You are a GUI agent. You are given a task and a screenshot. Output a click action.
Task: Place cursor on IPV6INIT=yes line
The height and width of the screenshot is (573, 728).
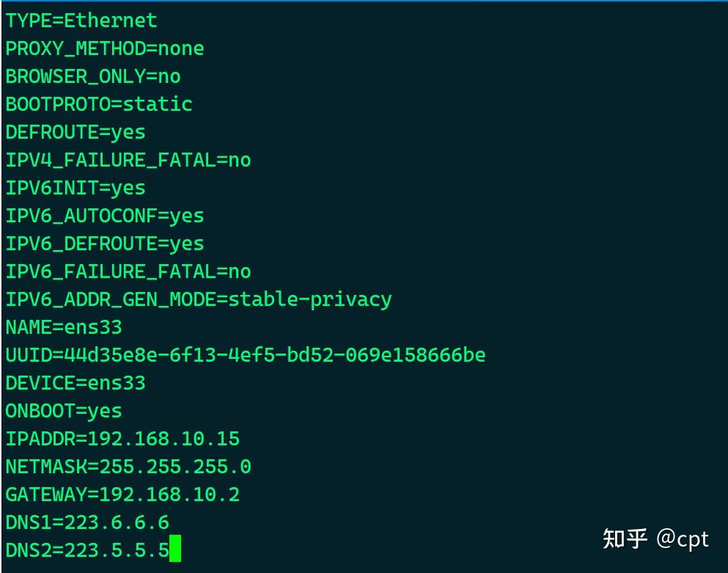(76, 188)
